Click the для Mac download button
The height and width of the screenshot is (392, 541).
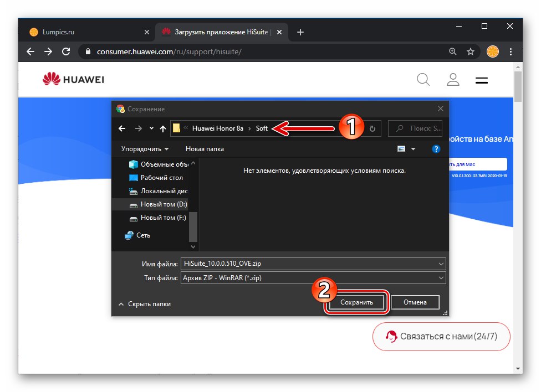(478, 164)
